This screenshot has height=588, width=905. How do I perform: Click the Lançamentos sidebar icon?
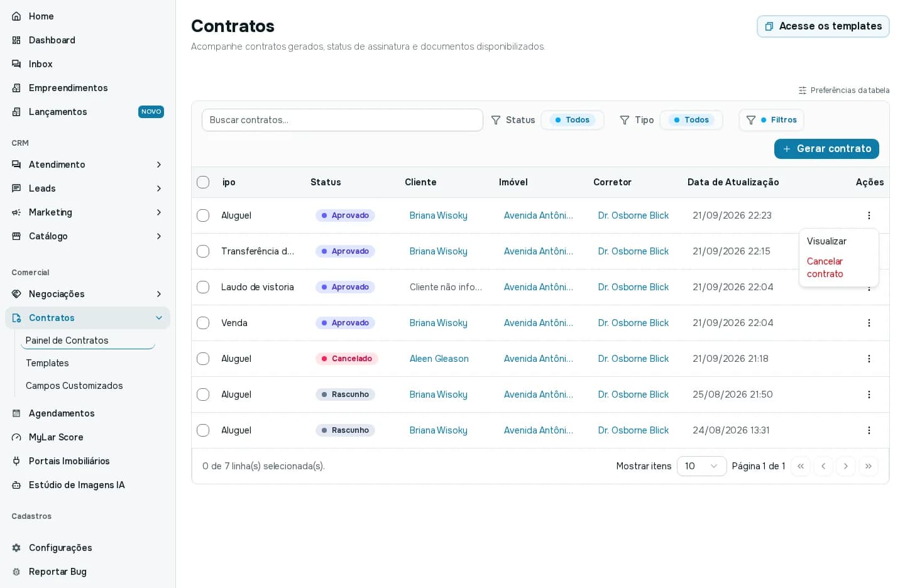(16, 112)
